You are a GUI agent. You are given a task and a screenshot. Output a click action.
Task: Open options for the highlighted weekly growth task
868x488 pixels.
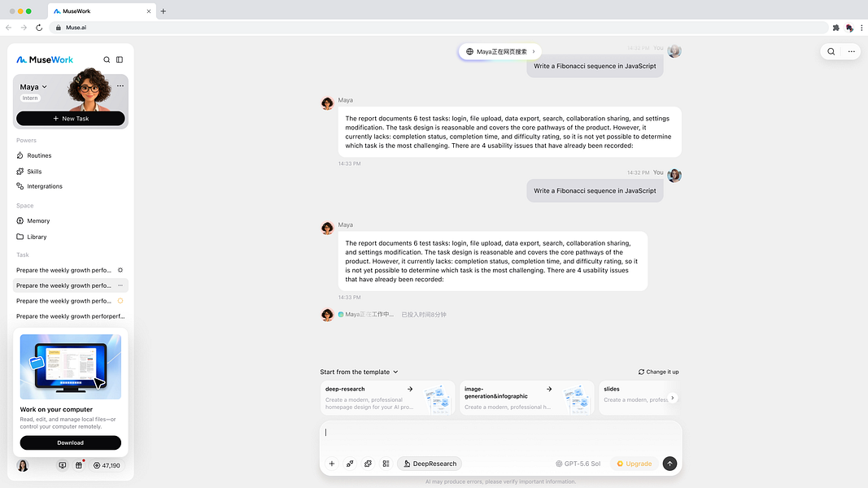pos(120,285)
